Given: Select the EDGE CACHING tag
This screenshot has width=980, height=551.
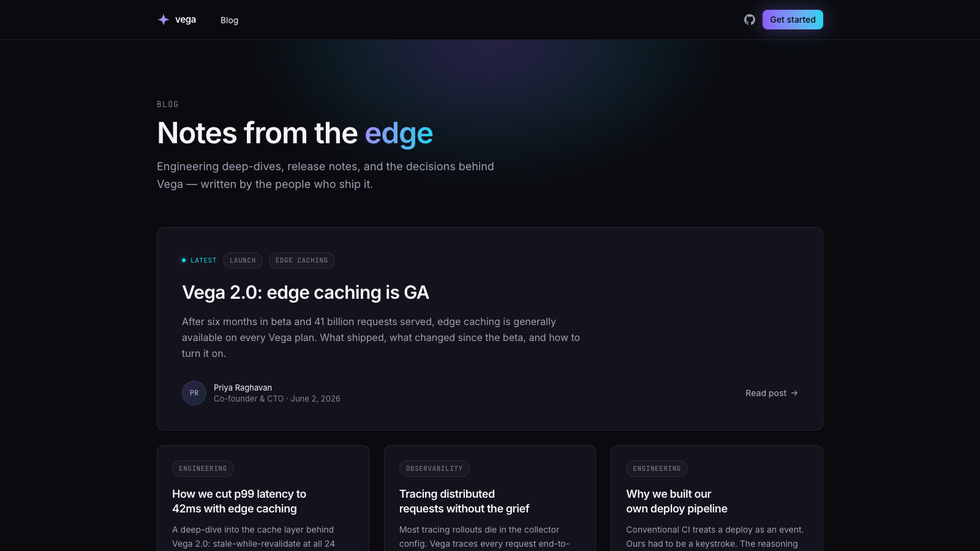Looking at the screenshot, I should (302, 260).
